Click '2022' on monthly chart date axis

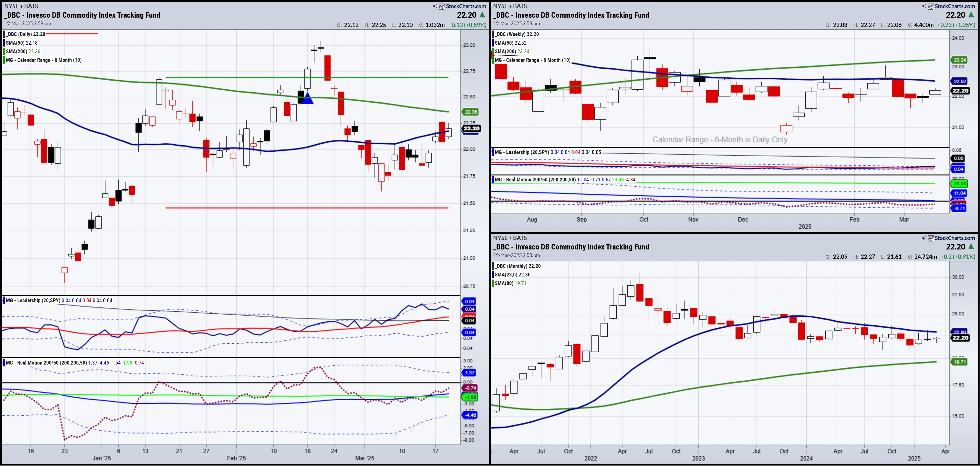pyautogui.click(x=590, y=458)
